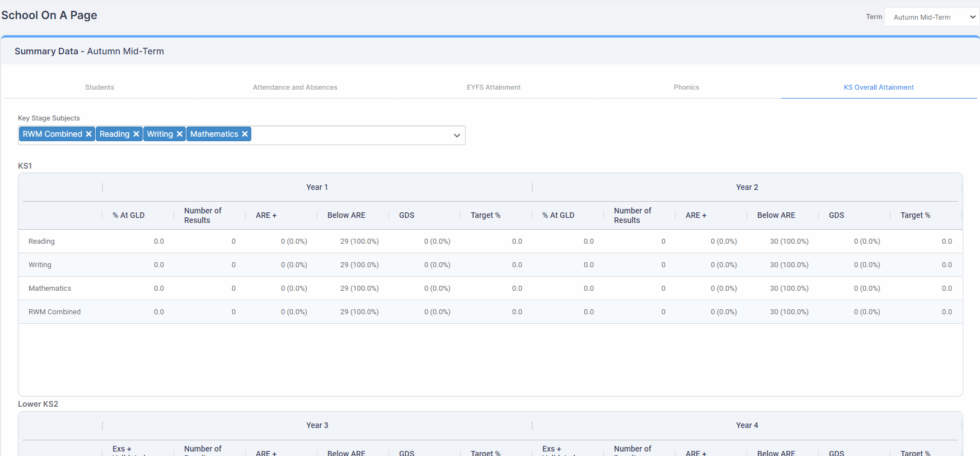The height and width of the screenshot is (456, 980).
Task: Select the KS Overall Attainment tab
Action: [x=879, y=87]
